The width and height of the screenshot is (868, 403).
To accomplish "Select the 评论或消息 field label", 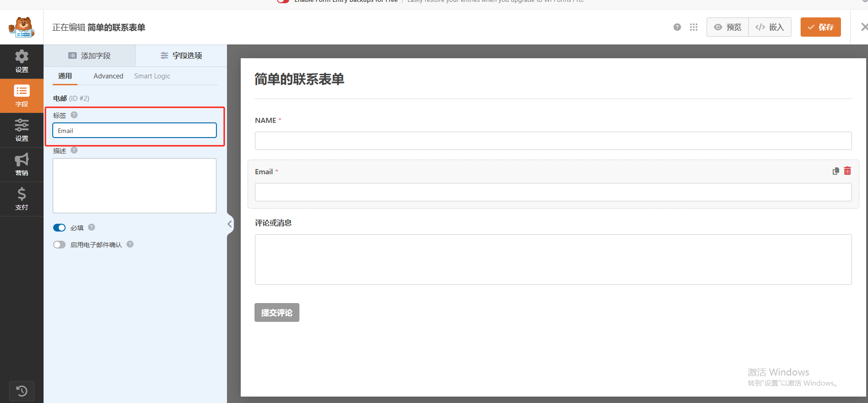I will click(x=273, y=223).
